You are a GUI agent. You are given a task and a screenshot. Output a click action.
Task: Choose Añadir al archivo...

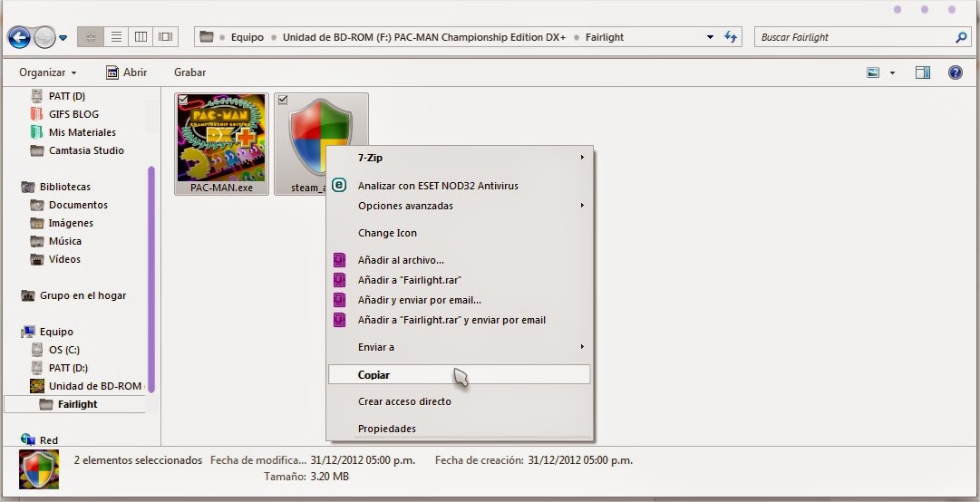pyautogui.click(x=460, y=260)
